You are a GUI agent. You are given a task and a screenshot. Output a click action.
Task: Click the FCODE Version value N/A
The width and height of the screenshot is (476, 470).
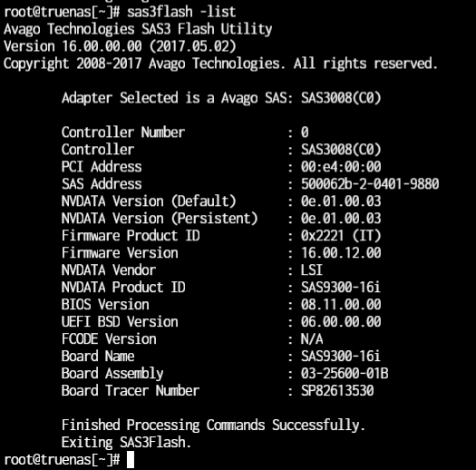[x=312, y=339]
